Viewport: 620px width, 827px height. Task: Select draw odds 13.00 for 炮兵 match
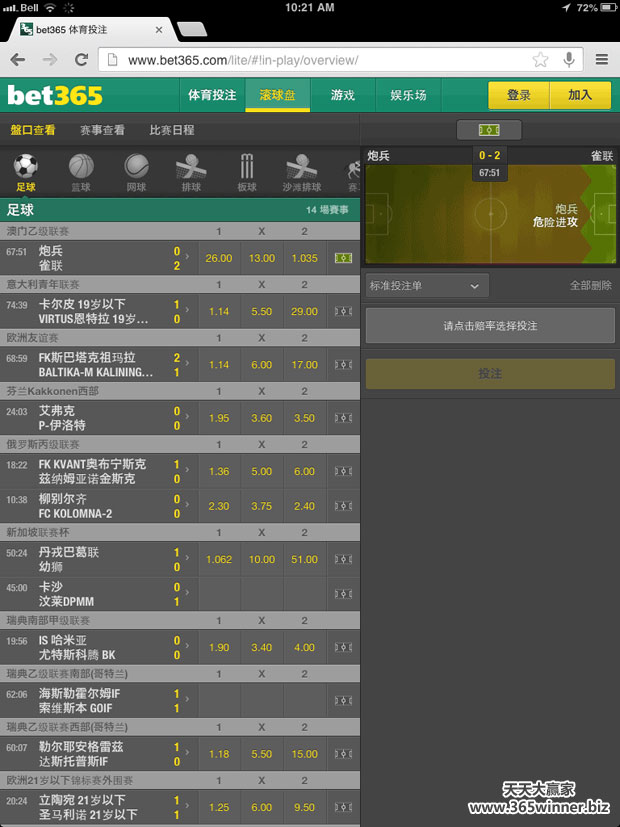tap(261, 258)
